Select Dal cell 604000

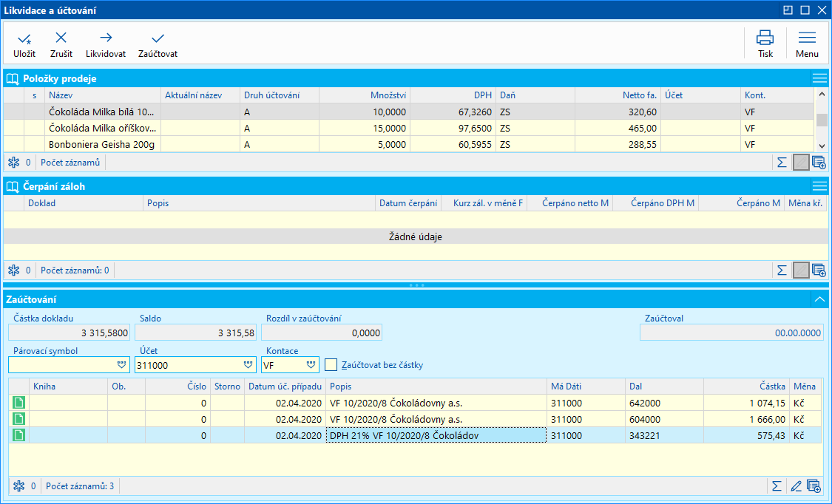point(664,419)
